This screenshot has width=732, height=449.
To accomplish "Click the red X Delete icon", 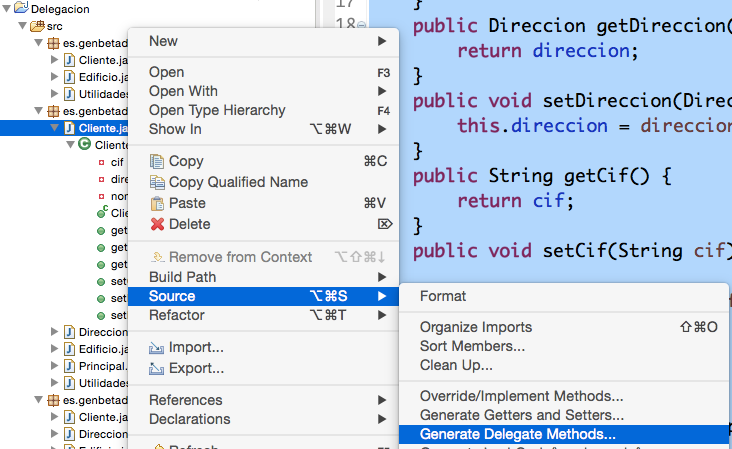I will 157,224.
